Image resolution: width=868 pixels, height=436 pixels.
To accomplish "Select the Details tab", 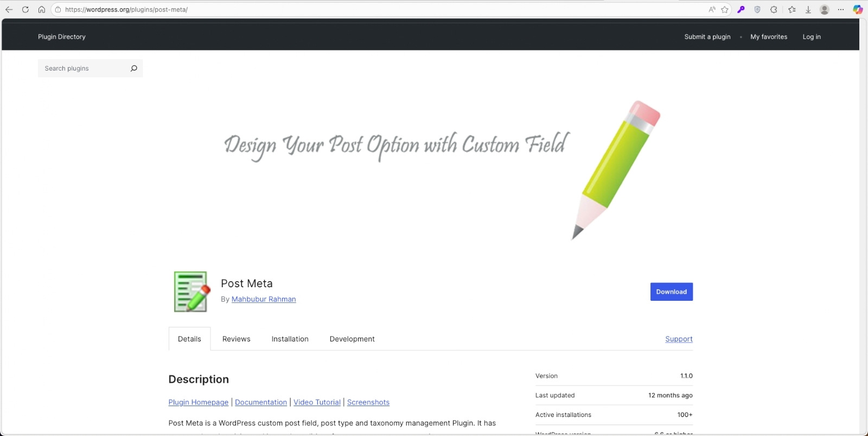I will coord(189,339).
